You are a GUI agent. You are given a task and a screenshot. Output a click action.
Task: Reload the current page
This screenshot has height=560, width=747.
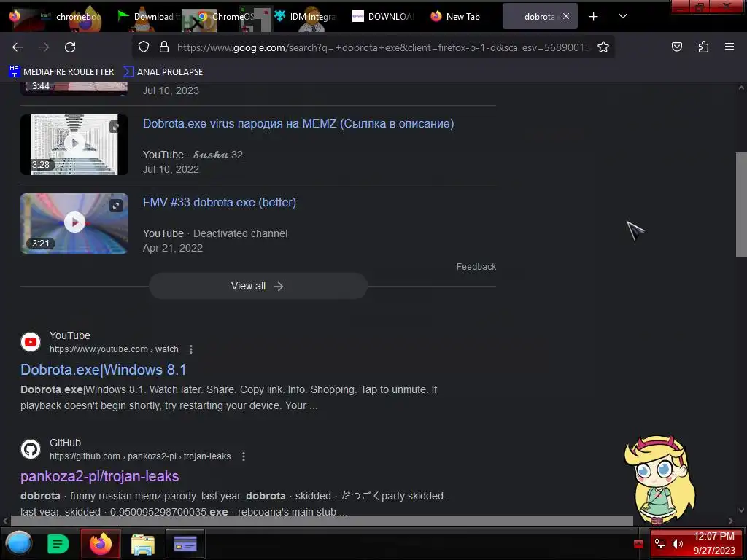pos(70,47)
